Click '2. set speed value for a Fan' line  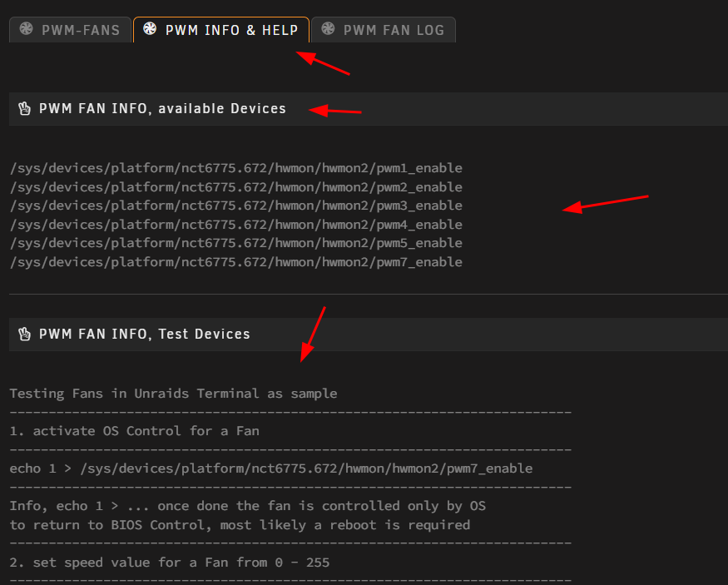coord(170,563)
